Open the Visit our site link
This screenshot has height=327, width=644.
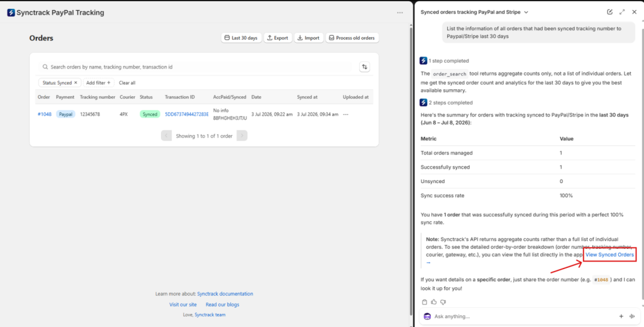pyautogui.click(x=183, y=304)
